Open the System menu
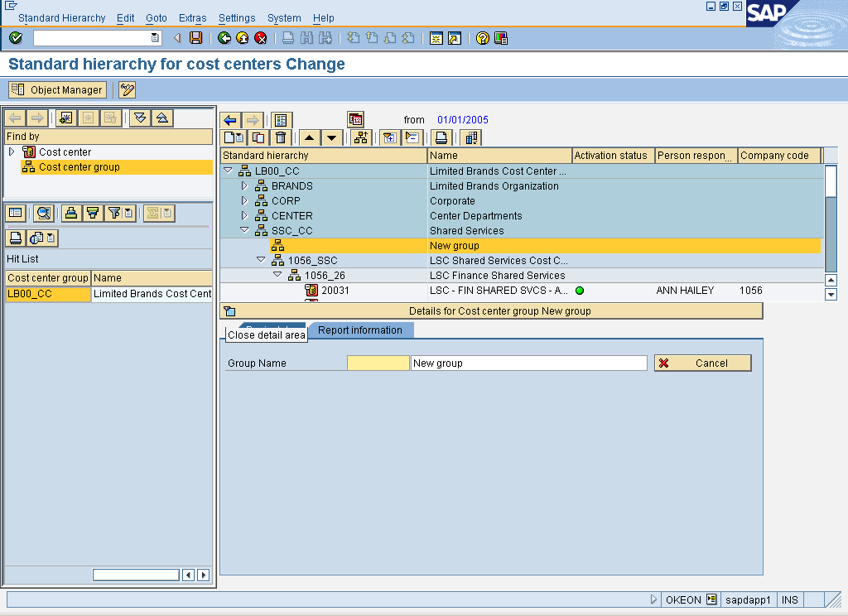 pyautogui.click(x=284, y=18)
